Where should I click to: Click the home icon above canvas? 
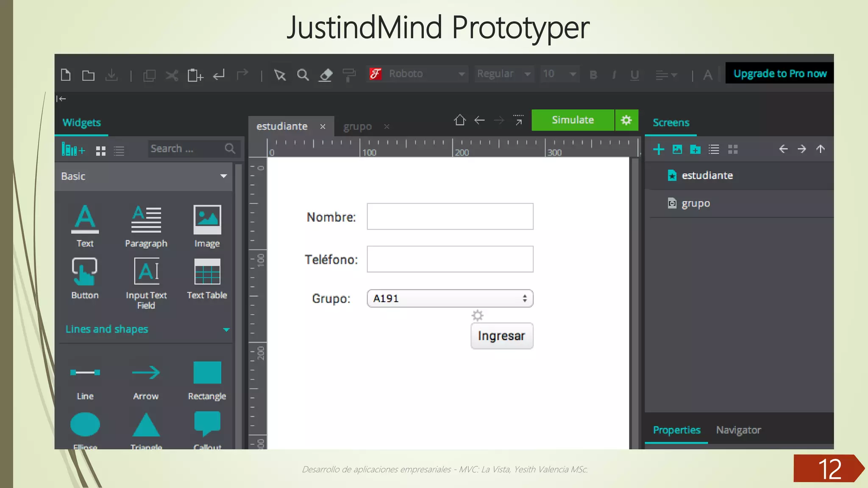coord(460,120)
